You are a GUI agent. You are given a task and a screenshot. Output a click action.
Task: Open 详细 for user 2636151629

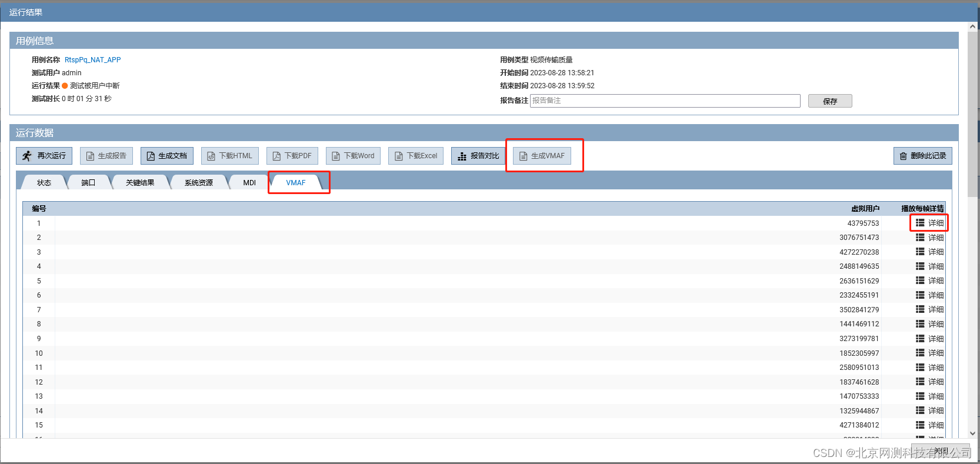929,281
